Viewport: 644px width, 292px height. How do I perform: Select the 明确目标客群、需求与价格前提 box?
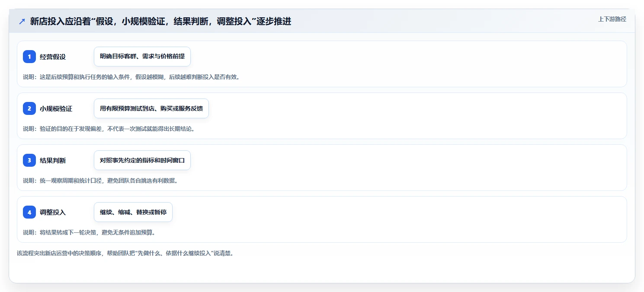coord(142,57)
